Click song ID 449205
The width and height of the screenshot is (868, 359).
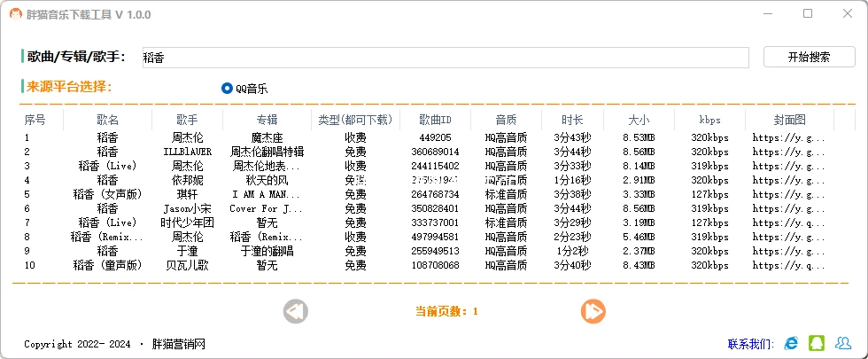[x=435, y=137]
